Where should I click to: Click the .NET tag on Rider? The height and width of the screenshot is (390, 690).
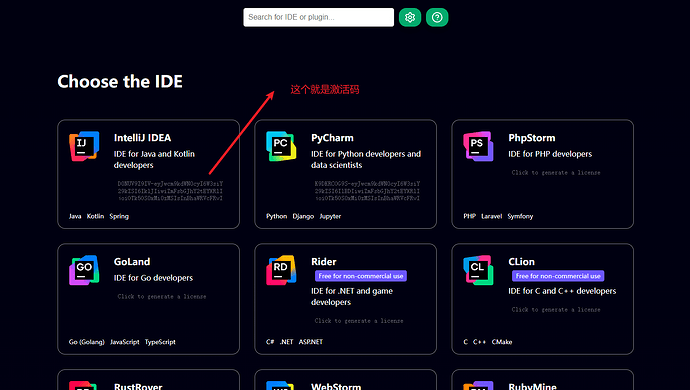click(286, 342)
